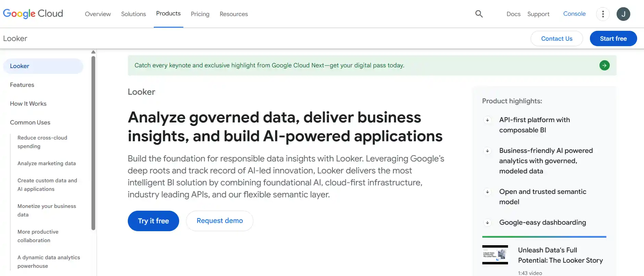Open the Support link
The height and width of the screenshot is (276, 644).
click(x=538, y=14)
